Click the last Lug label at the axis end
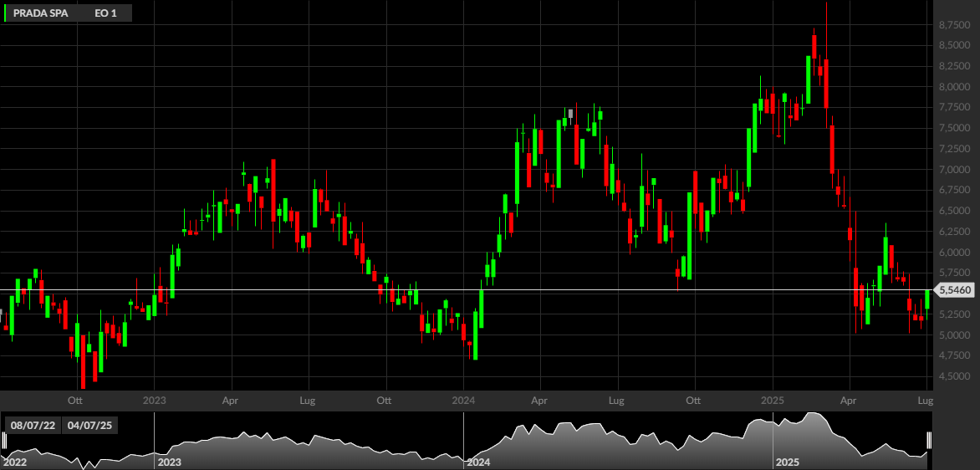980x470 pixels. coord(926,400)
